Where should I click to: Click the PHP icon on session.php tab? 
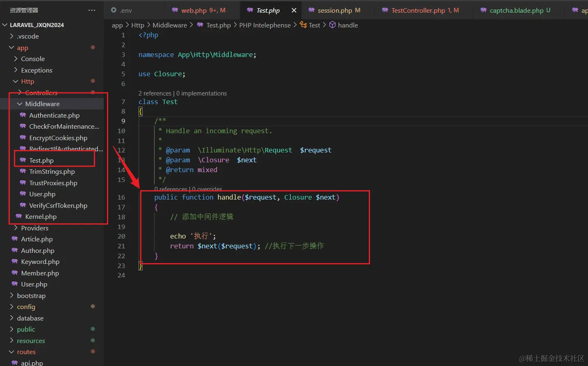pyautogui.click(x=311, y=10)
